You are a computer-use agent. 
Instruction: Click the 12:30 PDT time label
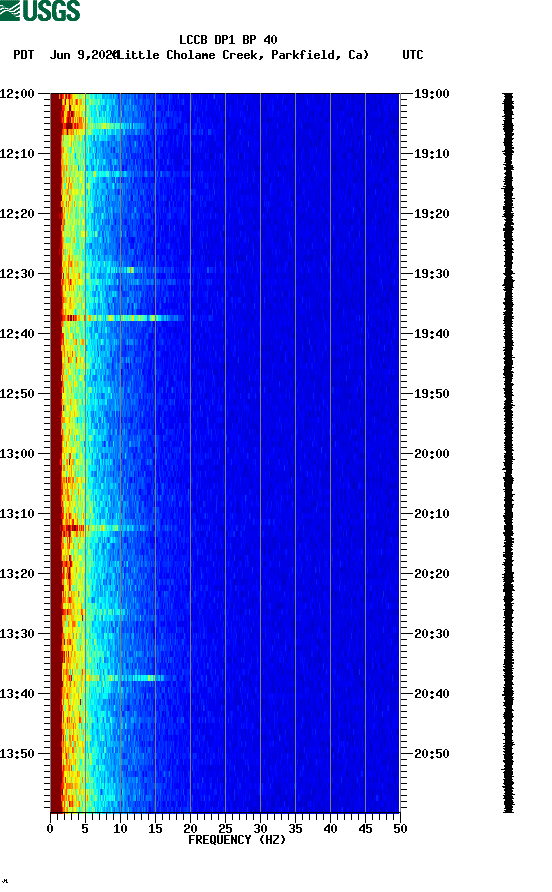(x=17, y=274)
